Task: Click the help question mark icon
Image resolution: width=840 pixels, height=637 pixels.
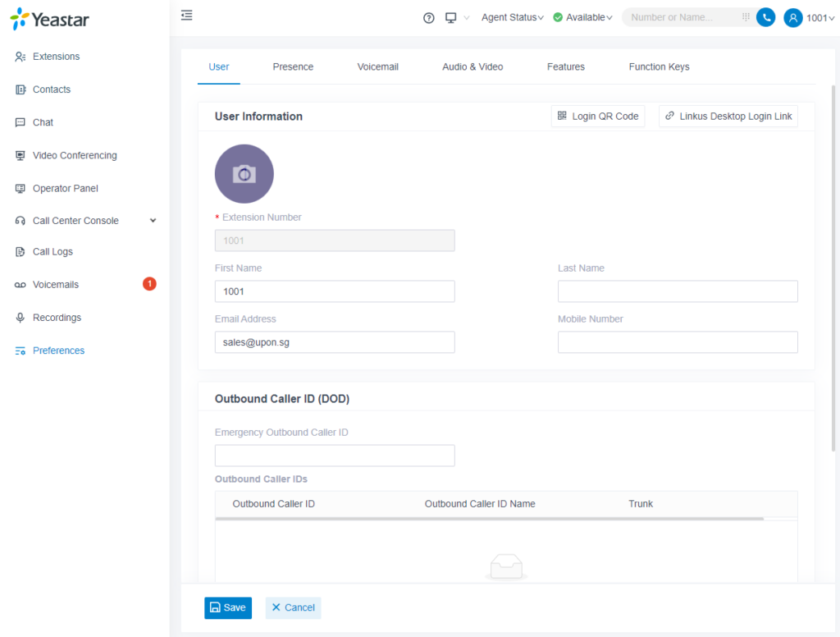Action: [x=428, y=17]
